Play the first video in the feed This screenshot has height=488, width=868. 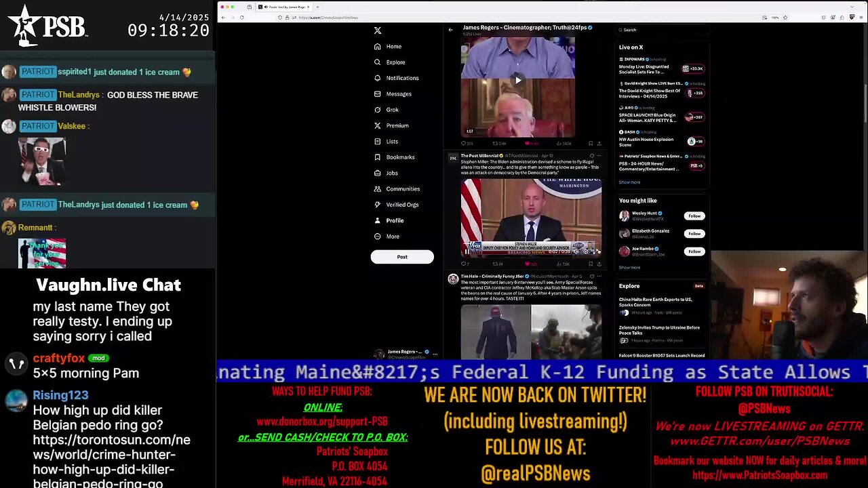click(518, 80)
